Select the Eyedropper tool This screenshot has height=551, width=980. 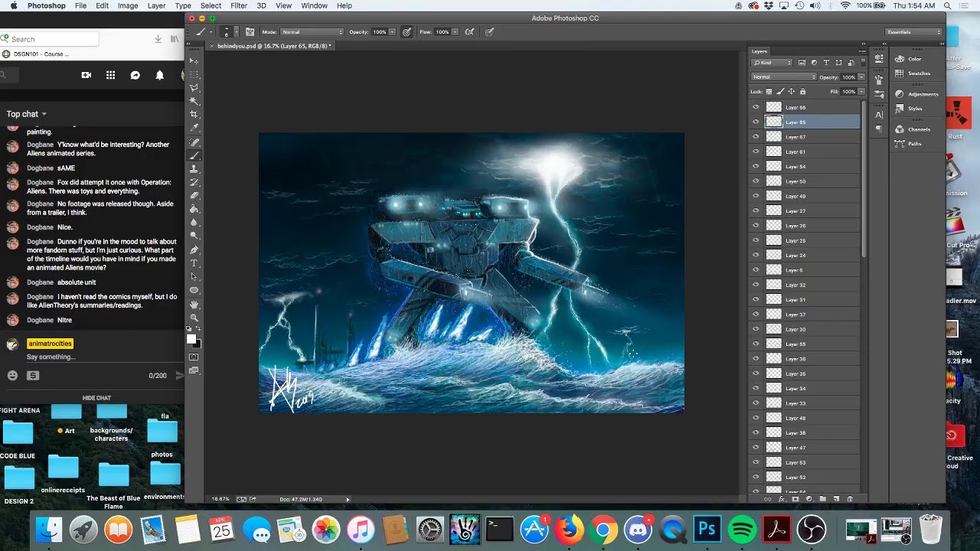(x=194, y=128)
